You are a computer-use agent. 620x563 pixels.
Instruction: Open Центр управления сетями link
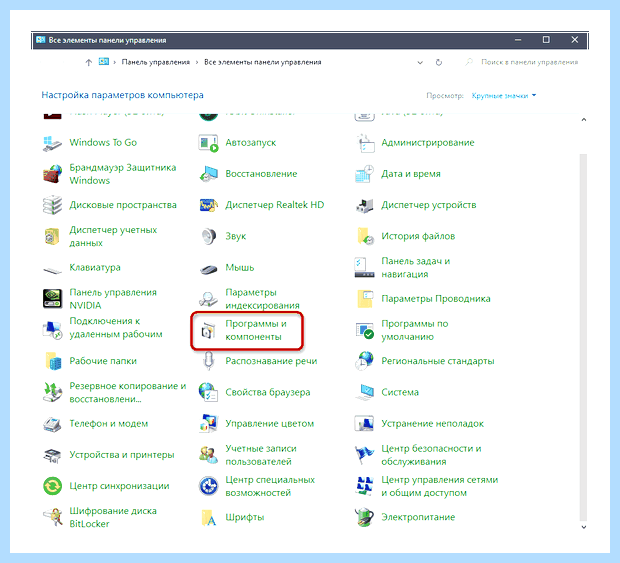click(x=440, y=486)
